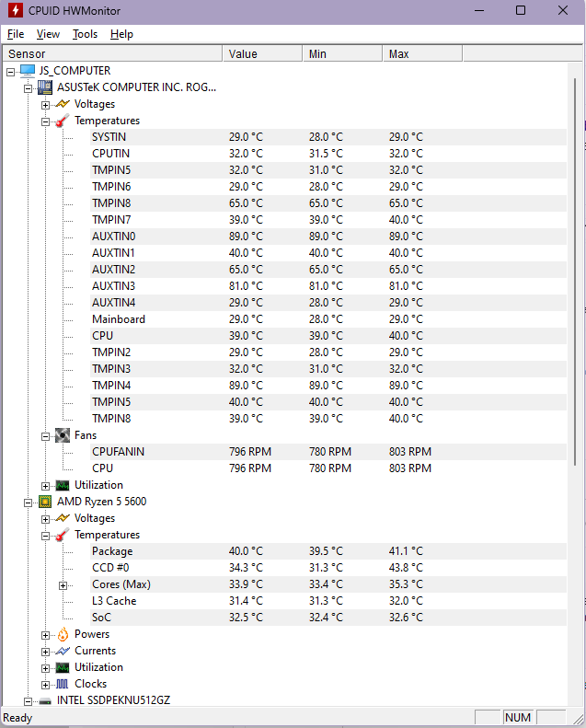Click the NUM indicator in status bar
The height and width of the screenshot is (728, 586).
pyautogui.click(x=518, y=718)
